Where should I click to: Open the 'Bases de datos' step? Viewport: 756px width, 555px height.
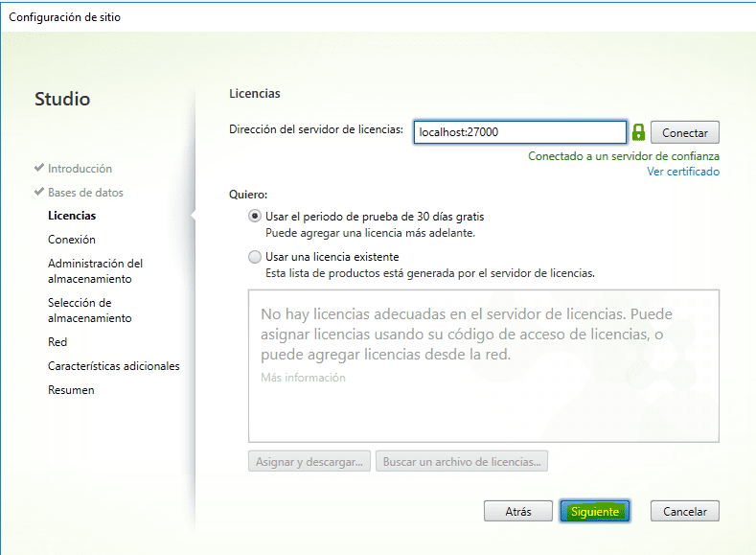tap(86, 193)
